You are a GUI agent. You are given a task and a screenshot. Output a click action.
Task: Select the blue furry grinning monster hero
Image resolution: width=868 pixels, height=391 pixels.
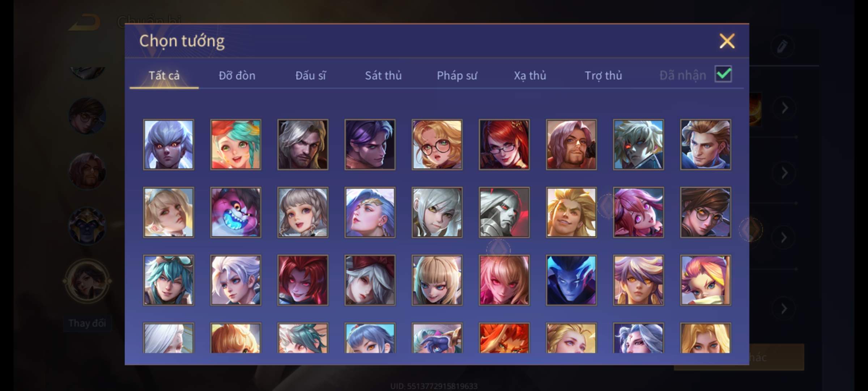235,212
